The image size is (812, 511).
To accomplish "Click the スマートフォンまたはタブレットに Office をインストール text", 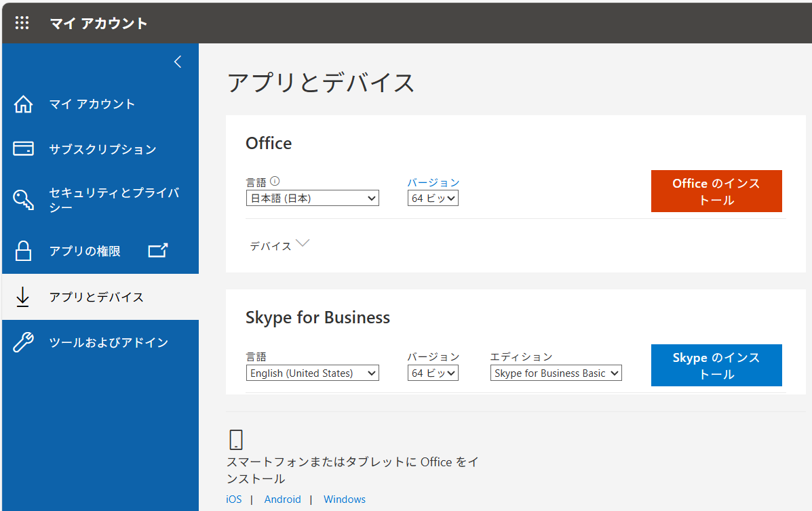I will coord(352,470).
